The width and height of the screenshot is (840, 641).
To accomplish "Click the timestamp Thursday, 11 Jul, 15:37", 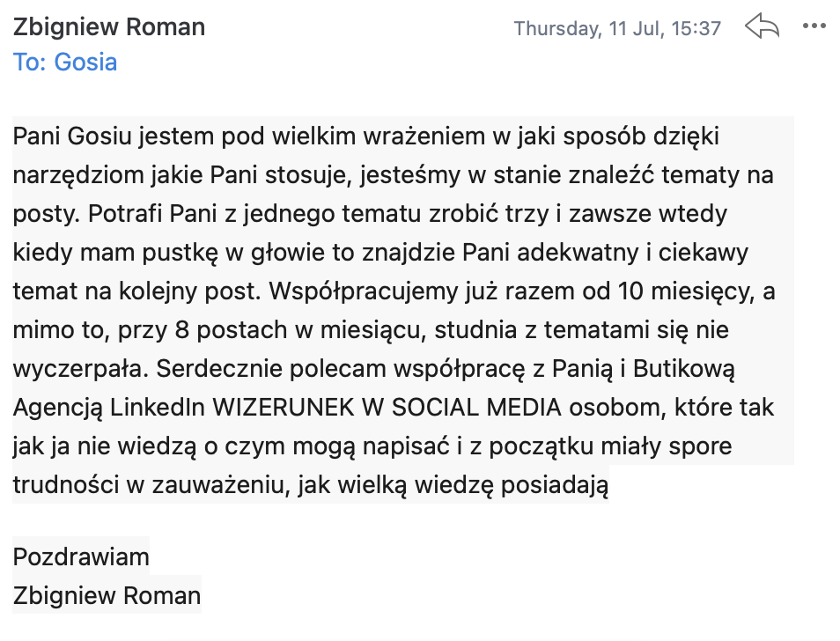I will pyautogui.click(x=617, y=28).
